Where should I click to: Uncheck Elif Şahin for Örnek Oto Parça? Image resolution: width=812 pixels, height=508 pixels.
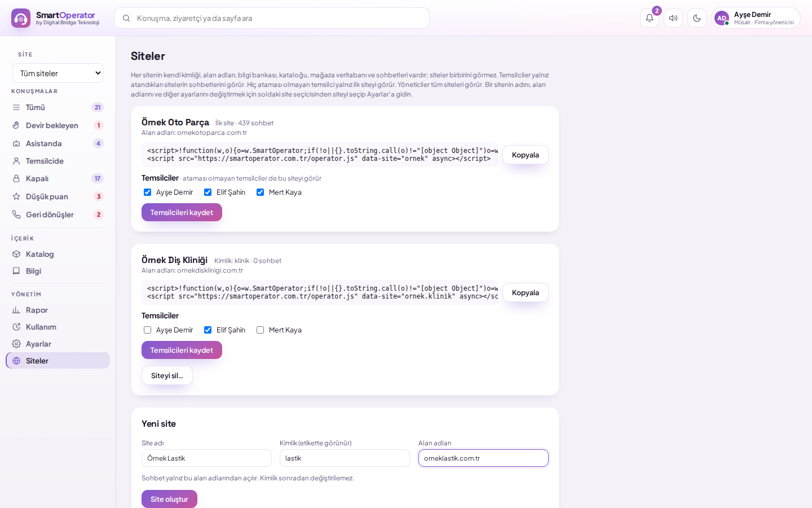208,192
